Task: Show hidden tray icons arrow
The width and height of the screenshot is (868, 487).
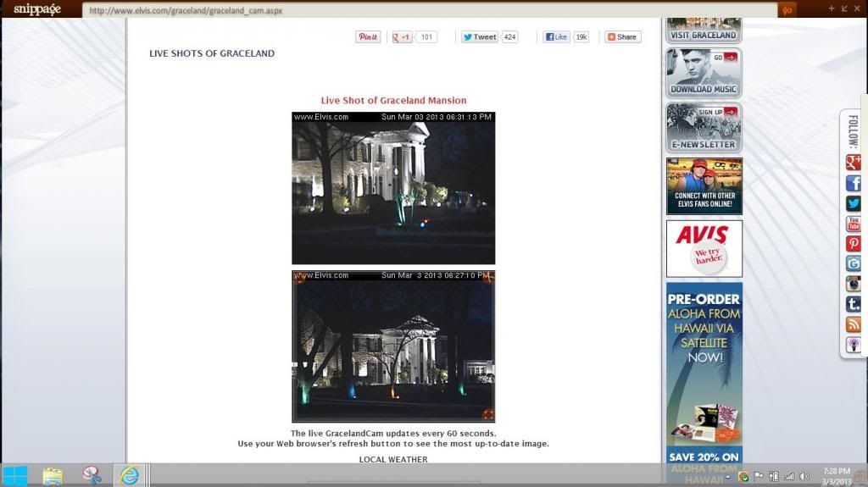Action: pos(728,477)
